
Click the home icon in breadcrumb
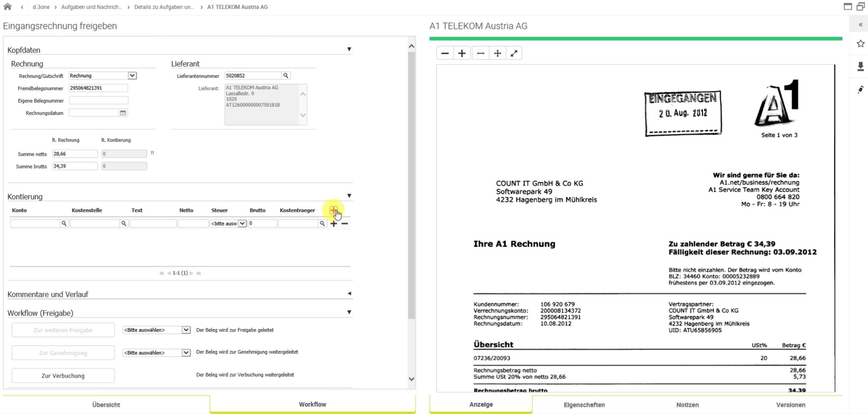[x=8, y=7]
